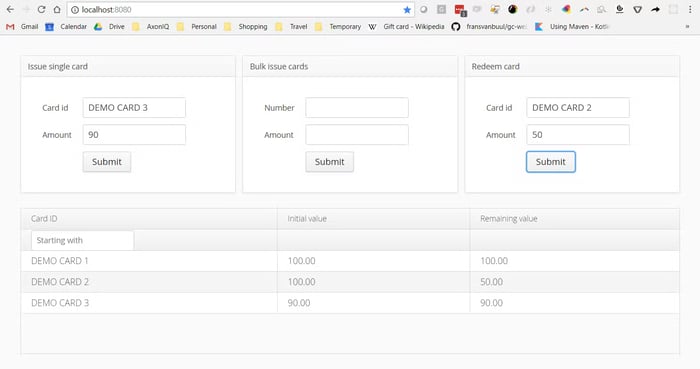Open the Calendar bookmark

pos(66,27)
